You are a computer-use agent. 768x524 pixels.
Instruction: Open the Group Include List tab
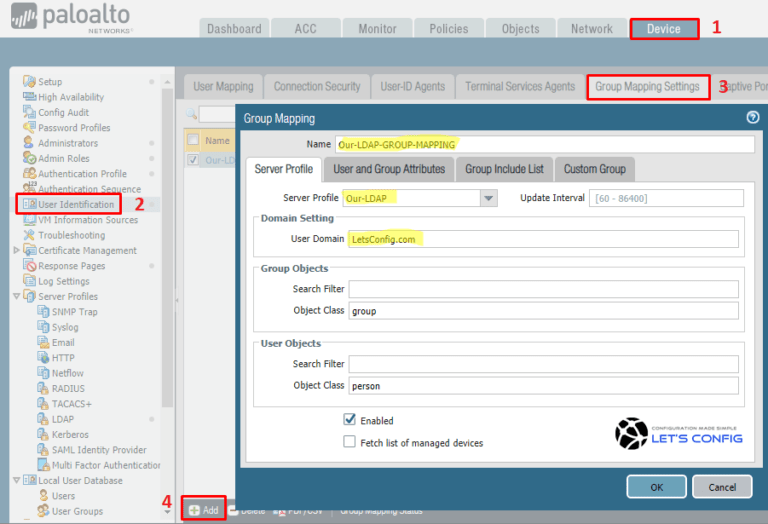(504, 169)
